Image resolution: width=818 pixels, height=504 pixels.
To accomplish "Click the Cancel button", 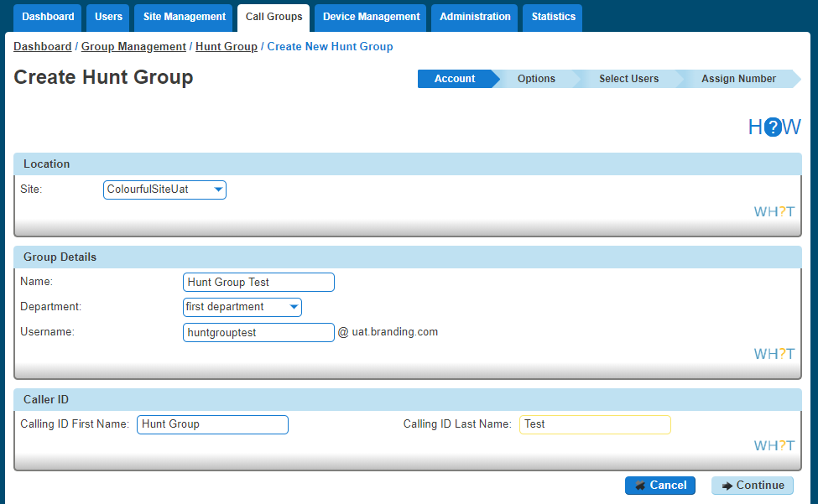I will 660,486.
